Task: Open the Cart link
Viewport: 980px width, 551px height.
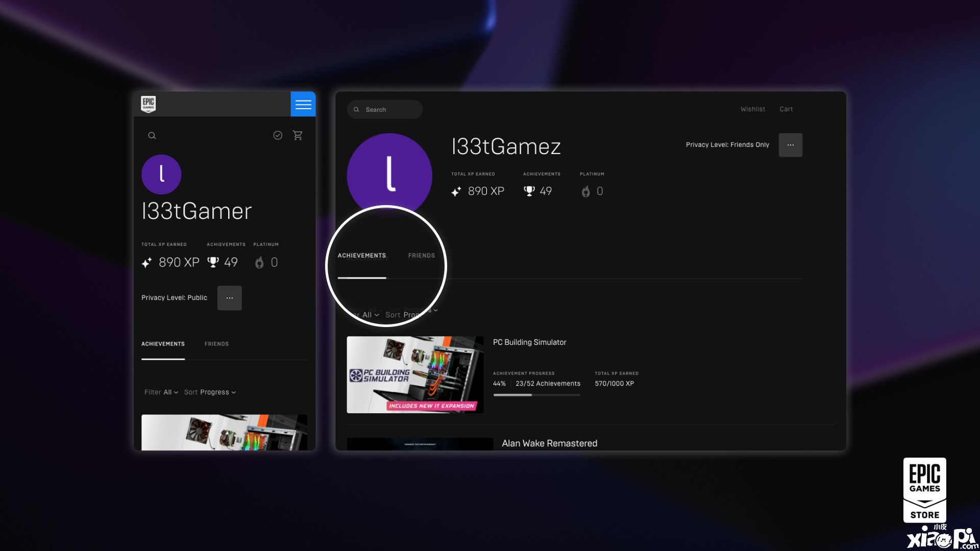Action: tap(786, 109)
